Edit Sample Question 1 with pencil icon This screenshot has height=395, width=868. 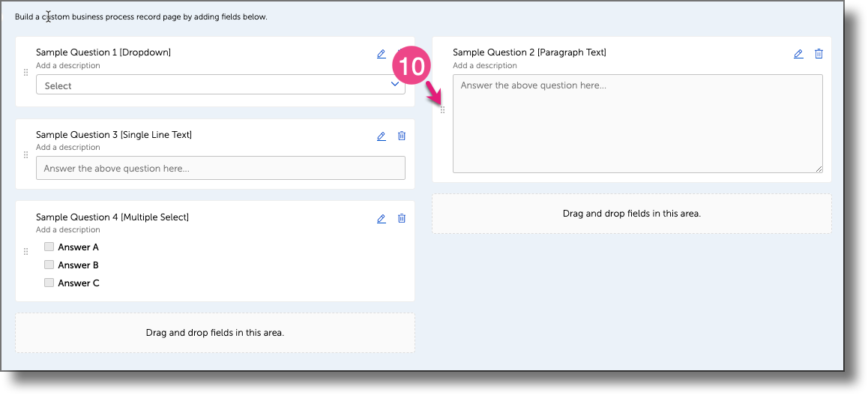(x=381, y=54)
